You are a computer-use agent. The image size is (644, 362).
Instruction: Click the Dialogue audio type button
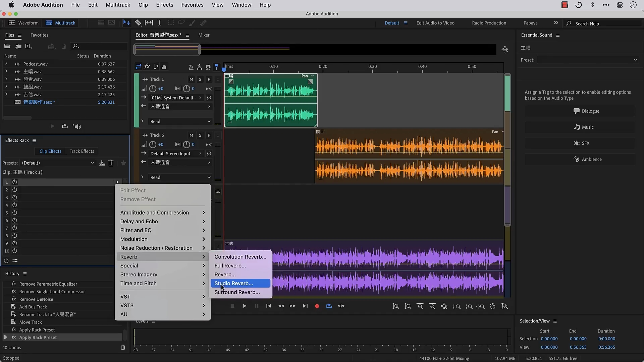580,111
